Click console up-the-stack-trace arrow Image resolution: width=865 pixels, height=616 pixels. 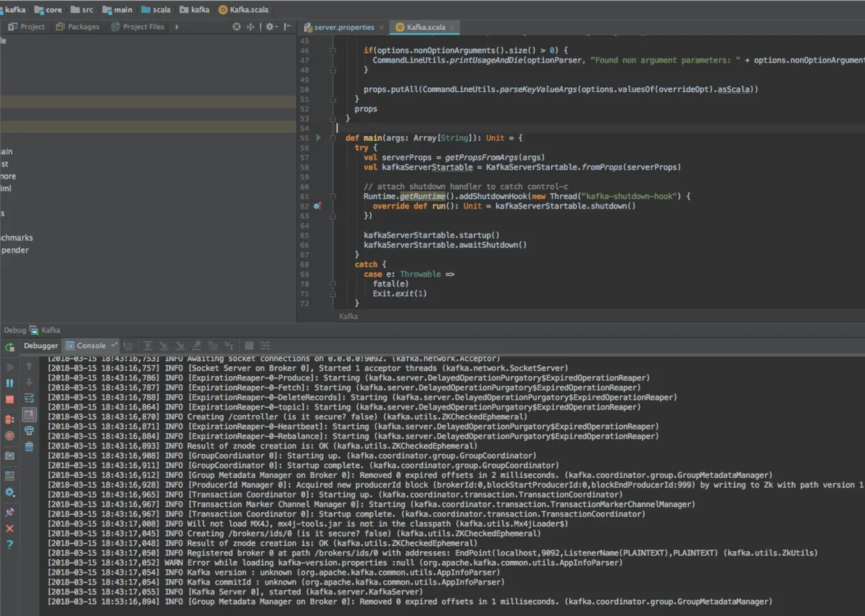point(29,366)
